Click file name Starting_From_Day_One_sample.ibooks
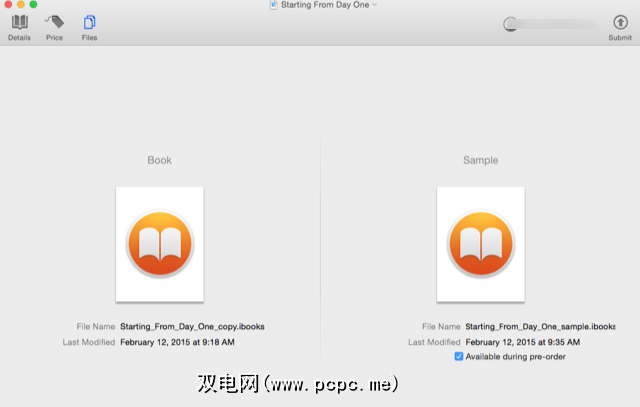The height and width of the screenshot is (407, 640). [540, 327]
